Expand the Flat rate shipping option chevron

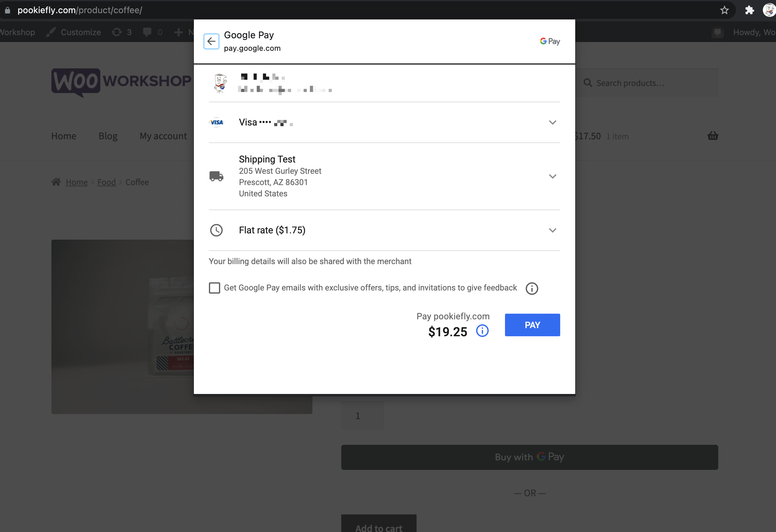552,231
